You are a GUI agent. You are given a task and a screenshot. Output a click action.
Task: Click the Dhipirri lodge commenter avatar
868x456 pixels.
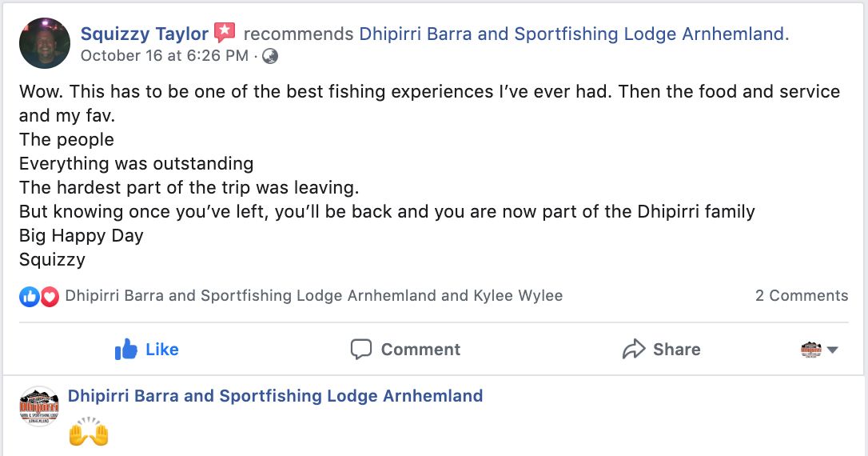[x=39, y=406]
